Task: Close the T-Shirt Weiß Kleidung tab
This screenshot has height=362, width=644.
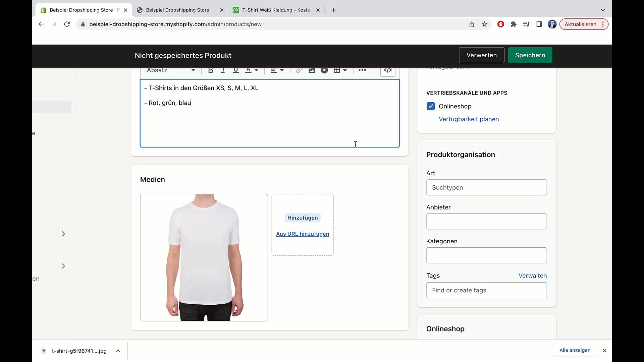Action: pyautogui.click(x=318, y=10)
